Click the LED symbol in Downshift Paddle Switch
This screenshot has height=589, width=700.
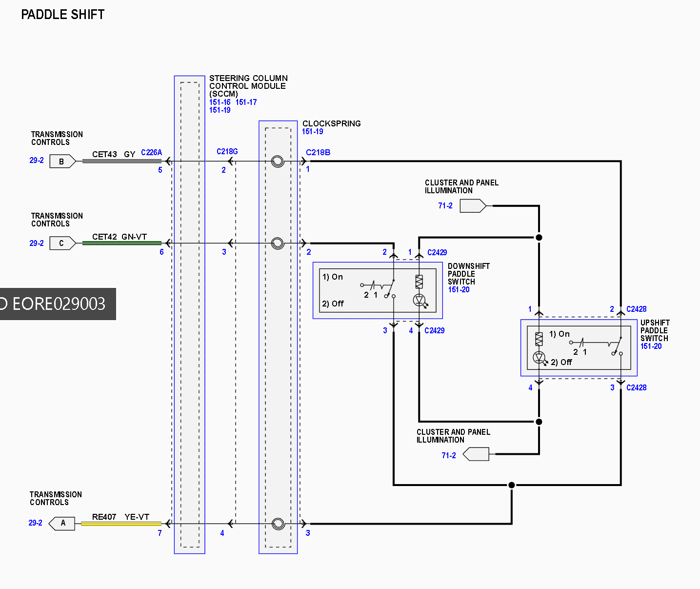[420, 300]
